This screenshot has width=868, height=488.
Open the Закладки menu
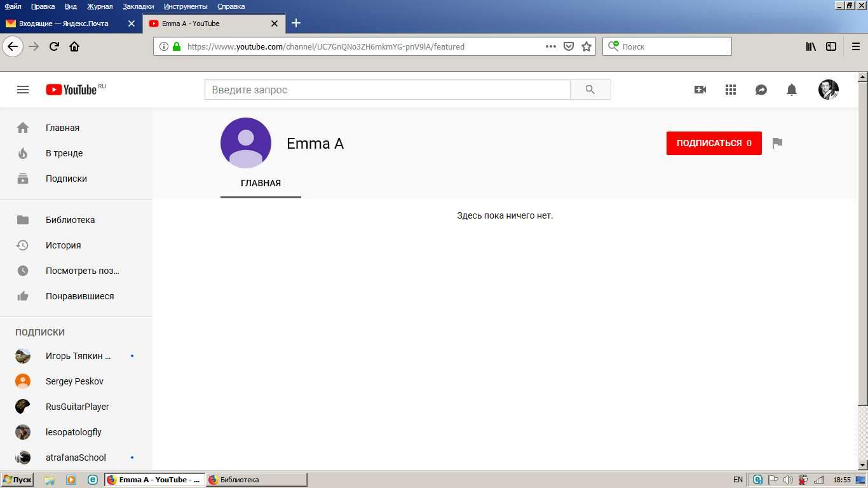coord(138,6)
